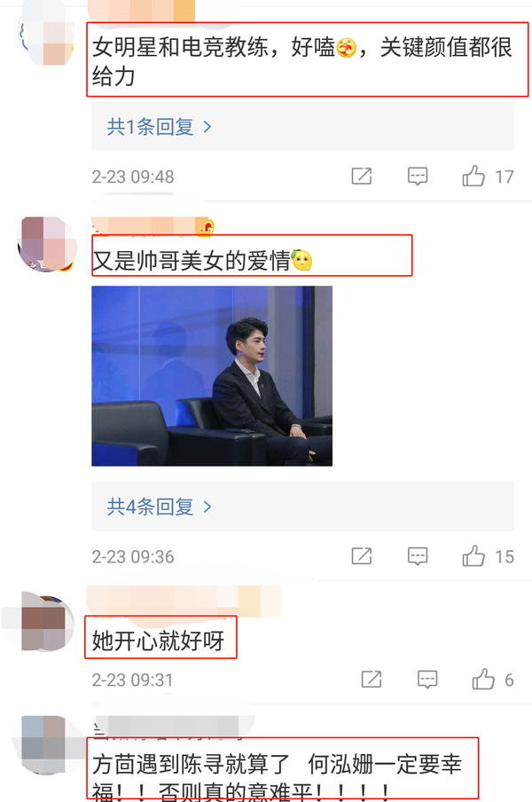Open the man in suit photo
This screenshot has height=802, width=532.
pos(212,376)
